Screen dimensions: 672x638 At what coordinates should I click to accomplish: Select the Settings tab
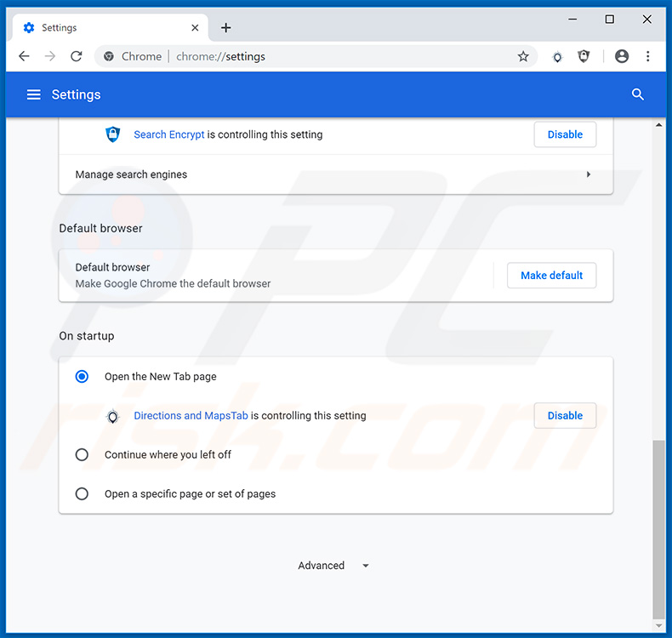[111, 28]
